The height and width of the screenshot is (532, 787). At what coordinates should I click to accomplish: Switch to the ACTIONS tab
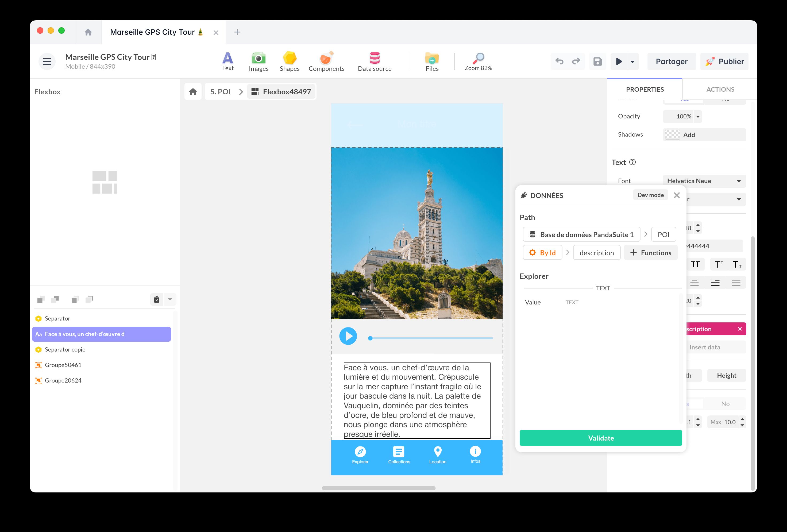[720, 89]
